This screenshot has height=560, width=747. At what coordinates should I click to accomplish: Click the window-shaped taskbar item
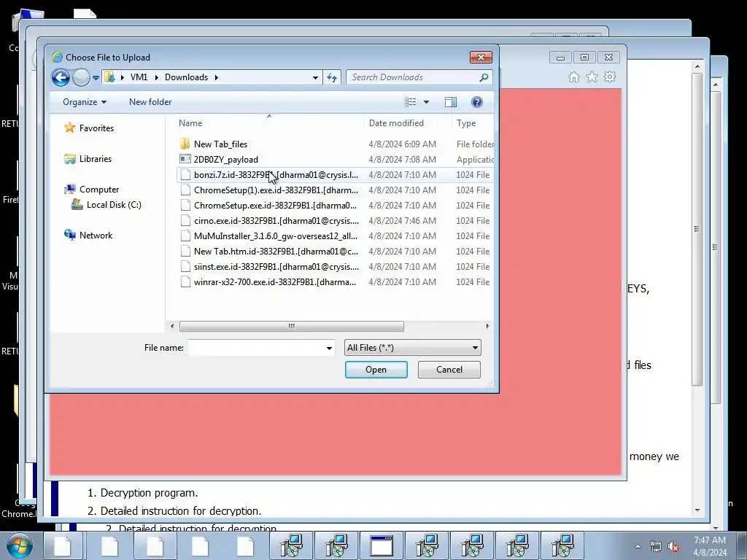click(x=382, y=545)
